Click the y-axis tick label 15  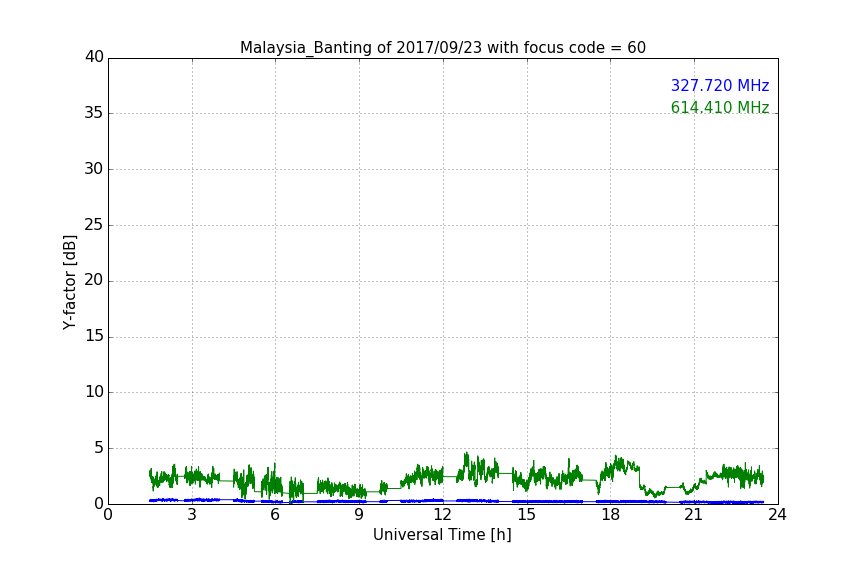point(94,336)
